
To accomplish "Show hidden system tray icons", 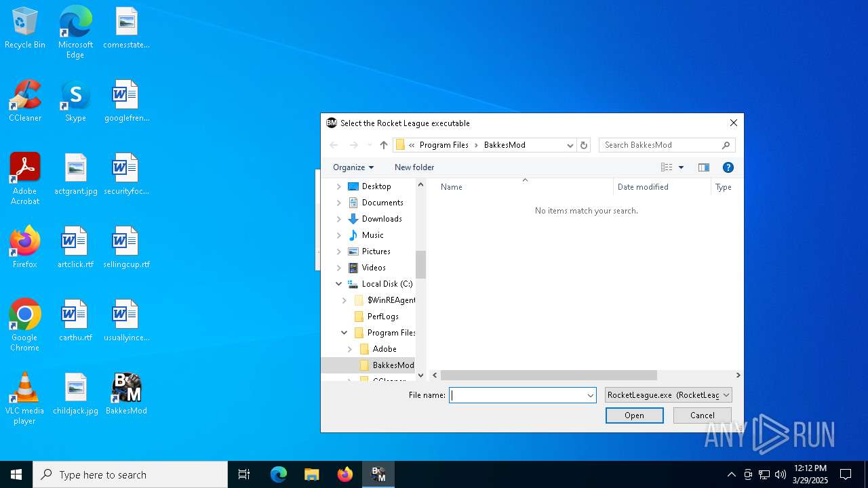I will point(731,474).
